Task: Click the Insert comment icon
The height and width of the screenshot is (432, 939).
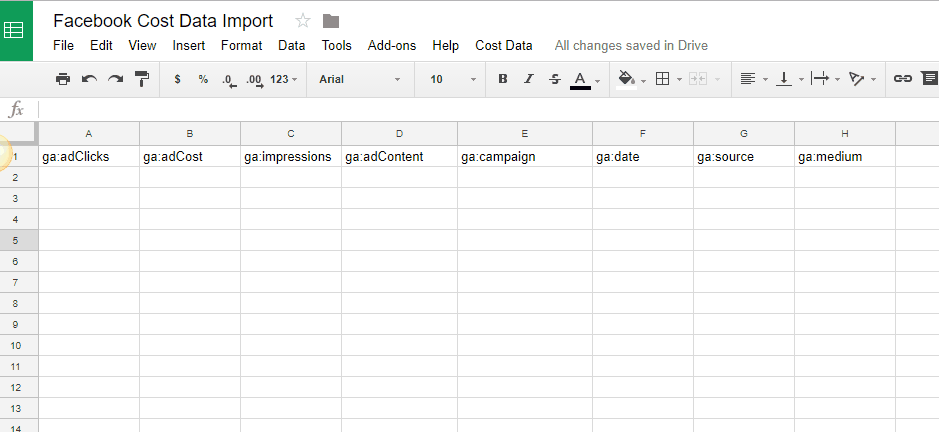Action: pos(929,78)
